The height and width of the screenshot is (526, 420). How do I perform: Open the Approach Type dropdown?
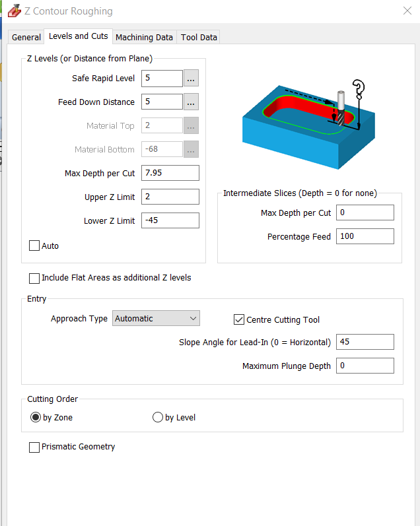(x=156, y=319)
